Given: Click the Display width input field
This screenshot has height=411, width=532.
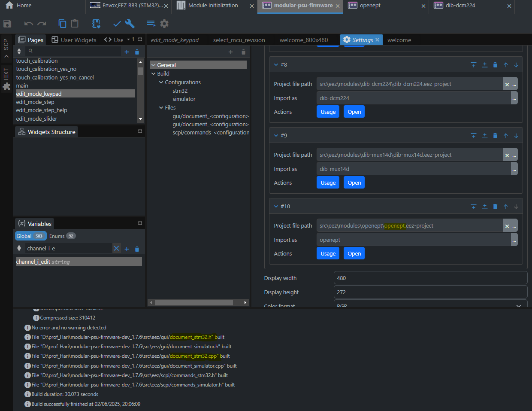Looking at the screenshot, I should [x=430, y=278].
